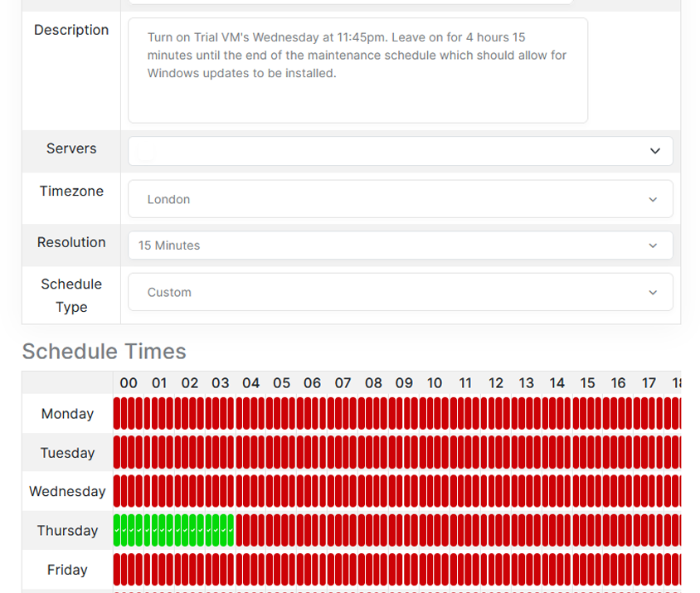Click the 17 hour column header
The height and width of the screenshot is (593, 700).
pos(649,383)
